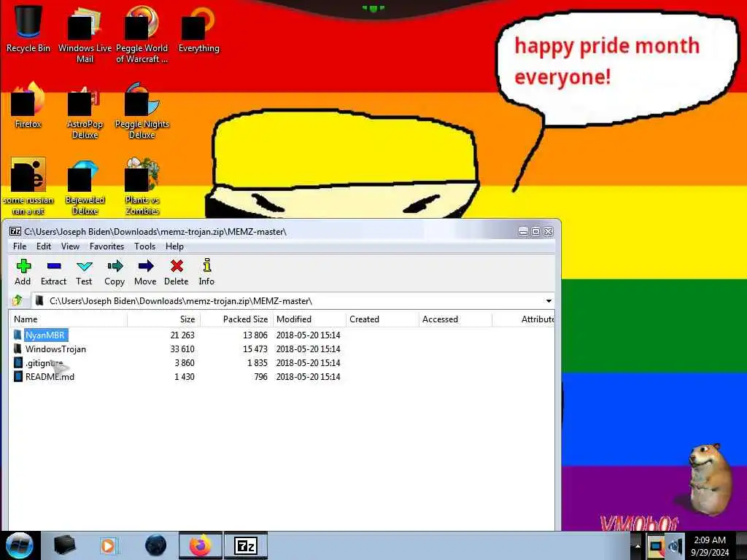Image resolution: width=747 pixels, height=560 pixels.
Task: Click the red Delete icon
Action: 177,265
